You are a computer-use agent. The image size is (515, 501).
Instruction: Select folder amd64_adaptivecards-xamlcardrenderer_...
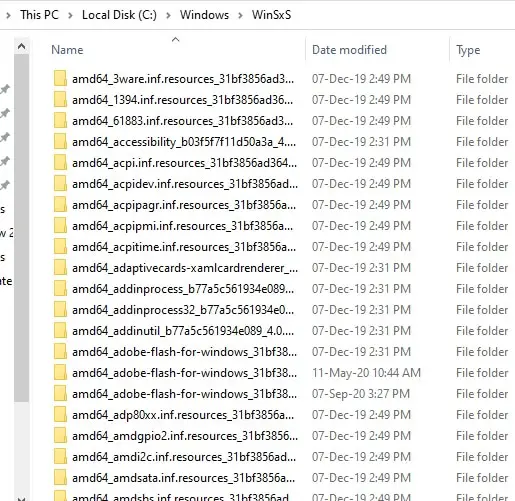[185, 268]
